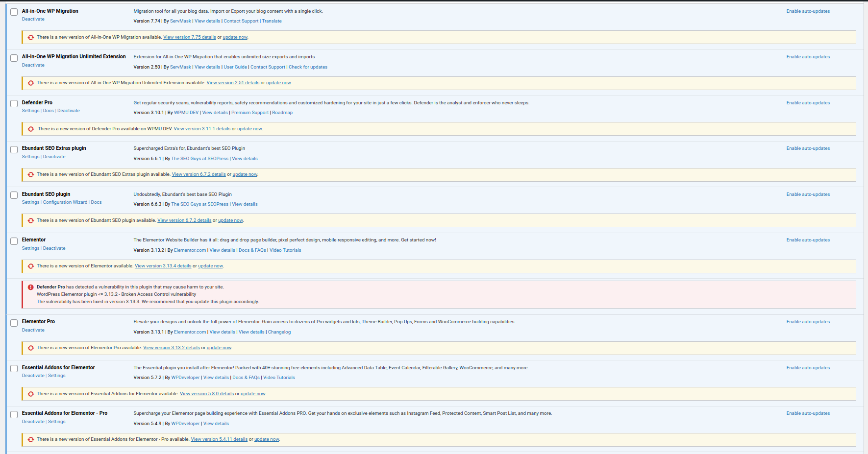Select the All-in-One WP Migration checkbox
Image resolution: width=868 pixels, height=454 pixels.
coord(14,12)
